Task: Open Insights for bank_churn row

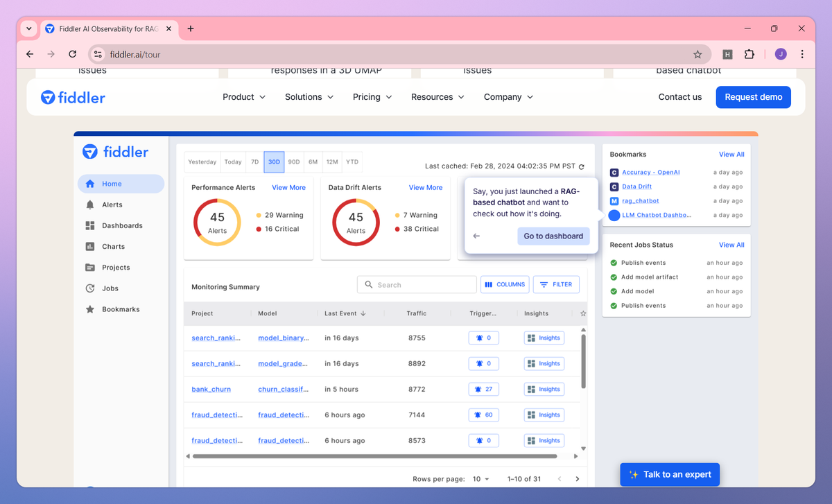Action: pyautogui.click(x=544, y=389)
